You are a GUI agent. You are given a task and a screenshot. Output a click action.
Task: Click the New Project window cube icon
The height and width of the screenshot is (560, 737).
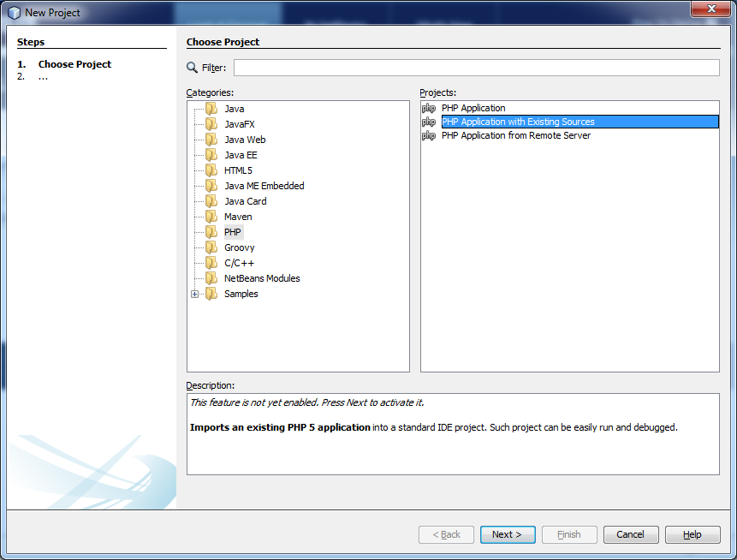(14, 13)
